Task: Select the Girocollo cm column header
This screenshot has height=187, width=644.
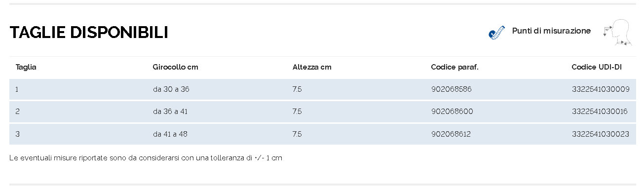Action: (176, 67)
